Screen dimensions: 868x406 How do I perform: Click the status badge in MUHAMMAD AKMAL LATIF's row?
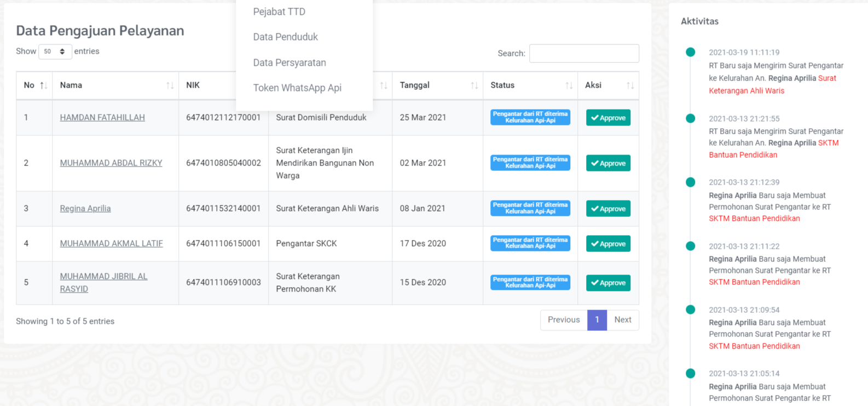point(530,243)
